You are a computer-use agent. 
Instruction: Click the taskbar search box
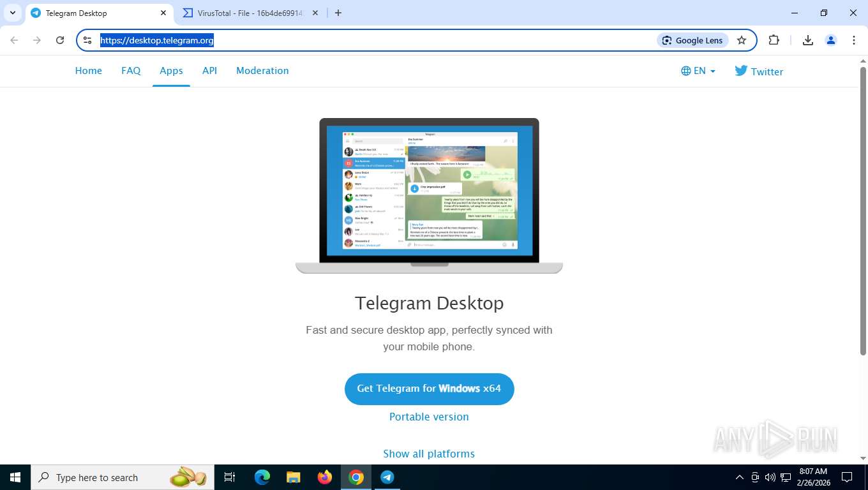pos(123,477)
